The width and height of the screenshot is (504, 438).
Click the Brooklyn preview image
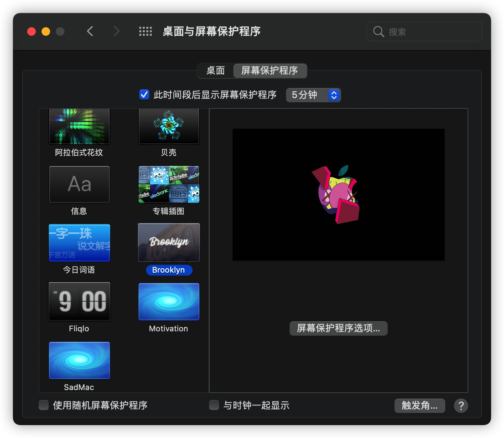339,195
